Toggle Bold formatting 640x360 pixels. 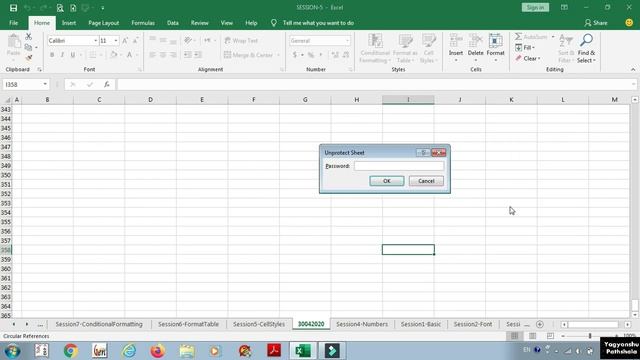tap(52, 55)
